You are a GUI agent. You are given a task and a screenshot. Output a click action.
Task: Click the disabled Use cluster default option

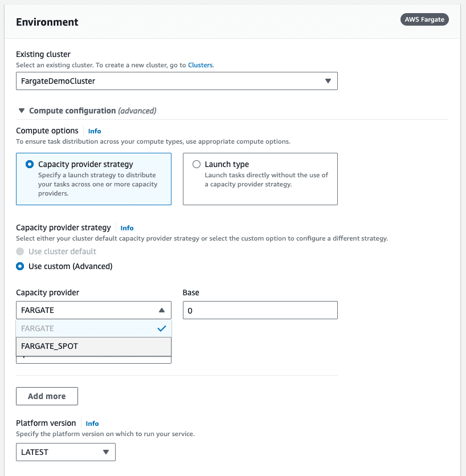click(21, 251)
